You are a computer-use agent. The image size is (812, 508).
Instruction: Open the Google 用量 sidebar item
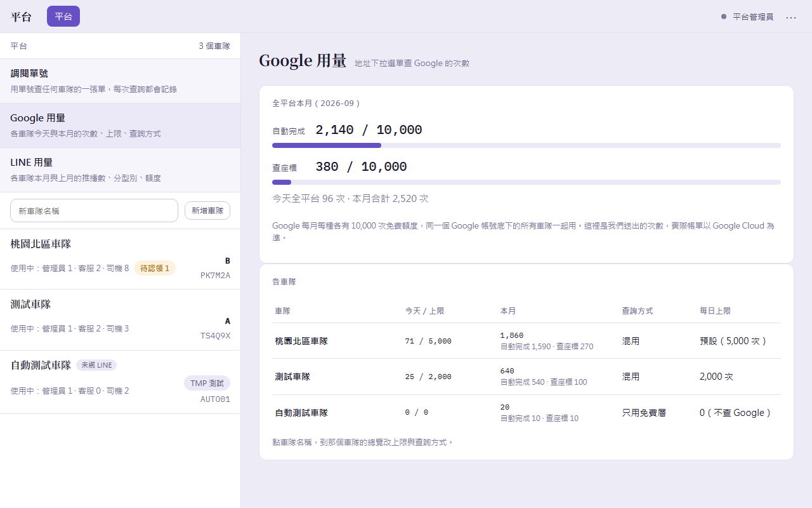tap(120, 126)
